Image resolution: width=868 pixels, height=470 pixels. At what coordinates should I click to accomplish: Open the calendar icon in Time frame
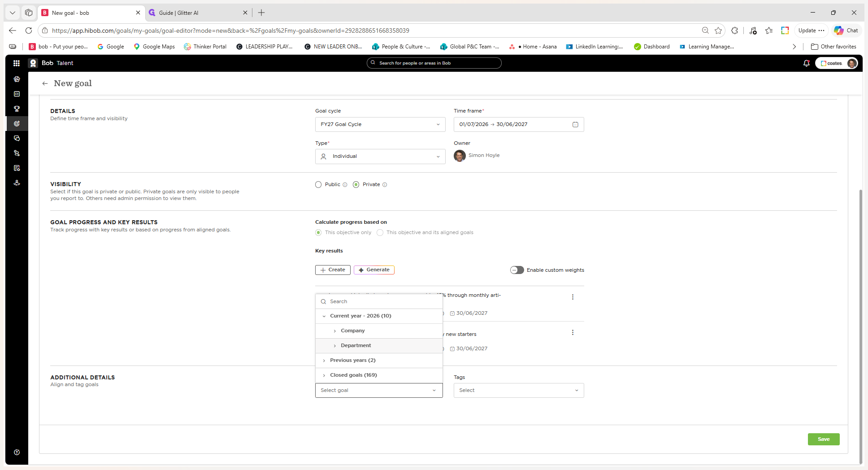(575, 124)
